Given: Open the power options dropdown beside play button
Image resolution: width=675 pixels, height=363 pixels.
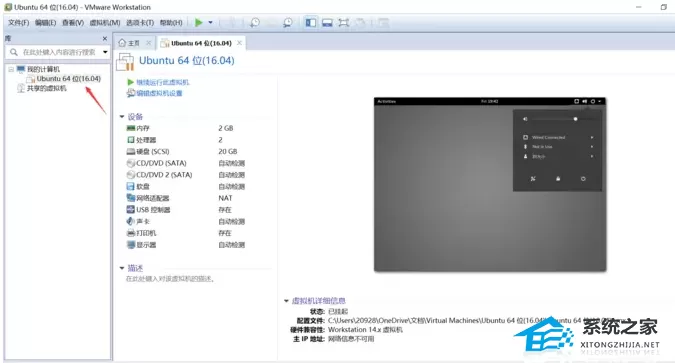Looking at the screenshot, I should (211, 22).
